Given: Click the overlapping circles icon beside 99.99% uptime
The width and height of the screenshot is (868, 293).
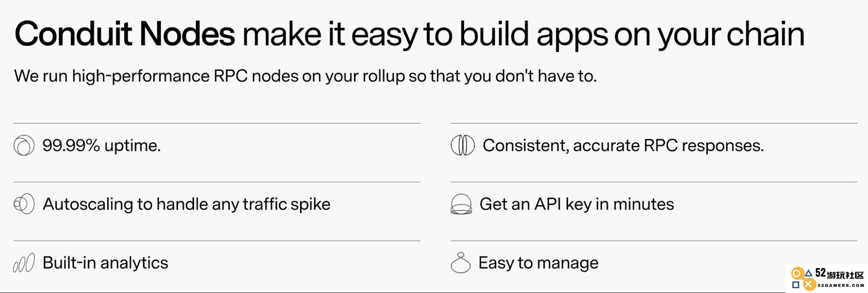Looking at the screenshot, I should click(24, 145).
